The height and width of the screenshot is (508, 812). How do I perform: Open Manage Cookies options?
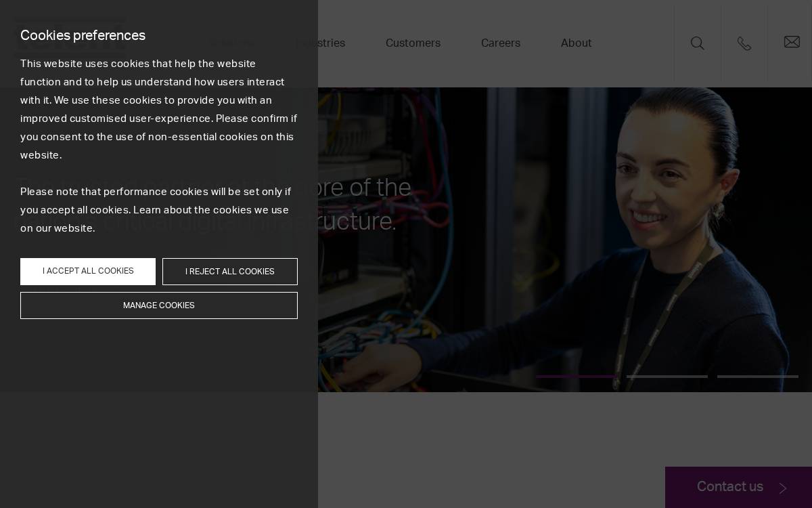159,305
